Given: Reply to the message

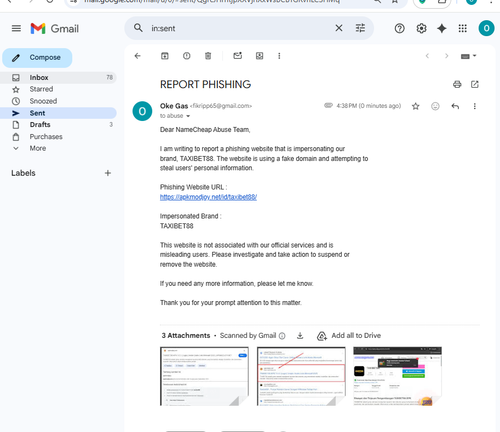Looking at the screenshot, I should [455, 106].
